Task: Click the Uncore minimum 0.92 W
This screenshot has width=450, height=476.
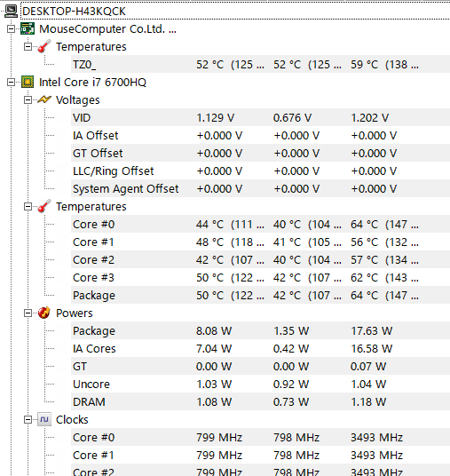Action: [x=291, y=384]
